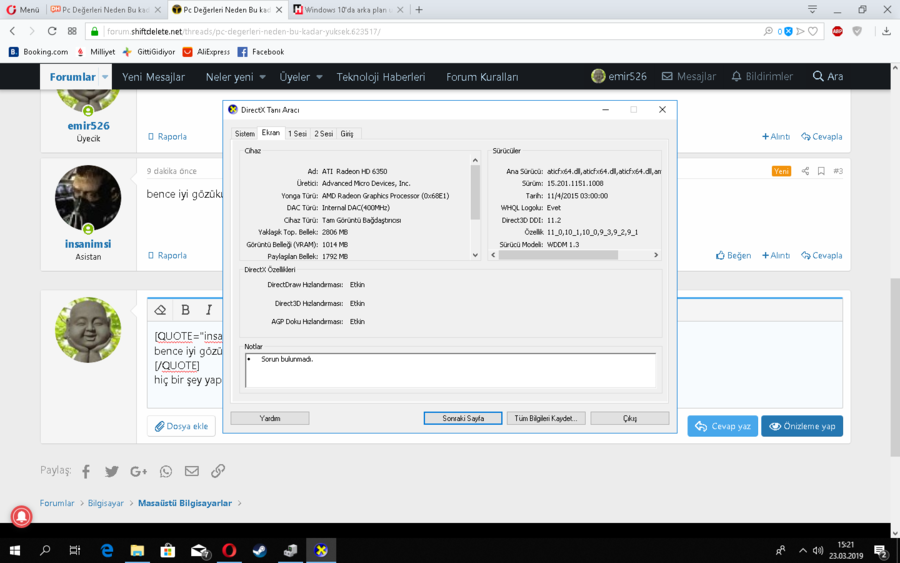The height and width of the screenshot is (563, 900).
Task: Open Masaüstü Bilgisayarlar breadcrumb link
Action: [x=185, y=503]
